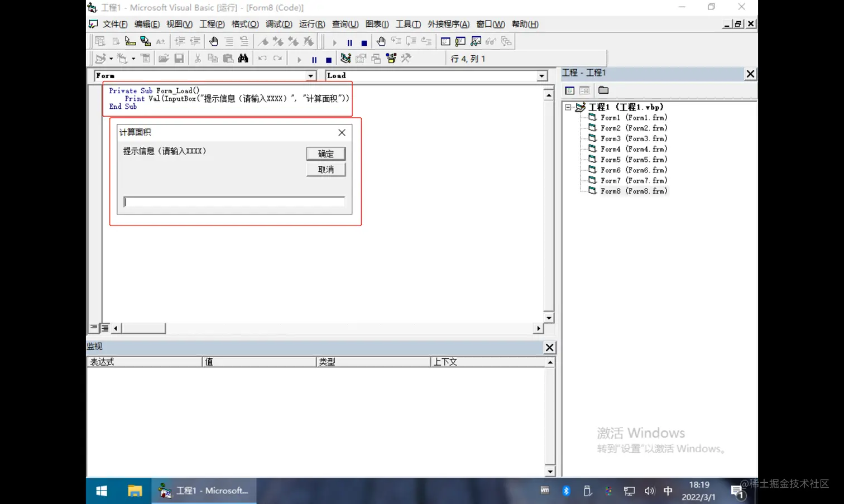The image size is (844, 504).
Task: Click the Save Project disk icon
Action: pos(179,59)
